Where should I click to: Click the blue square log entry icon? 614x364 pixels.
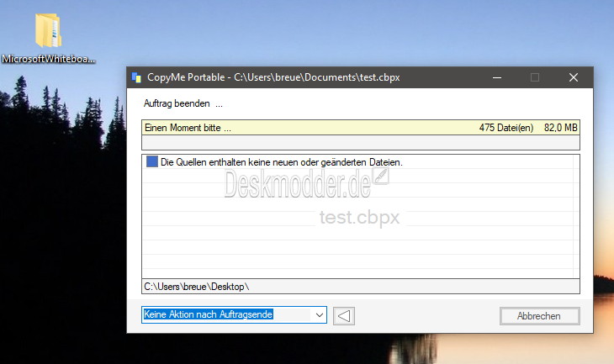(x=152, y=161)
